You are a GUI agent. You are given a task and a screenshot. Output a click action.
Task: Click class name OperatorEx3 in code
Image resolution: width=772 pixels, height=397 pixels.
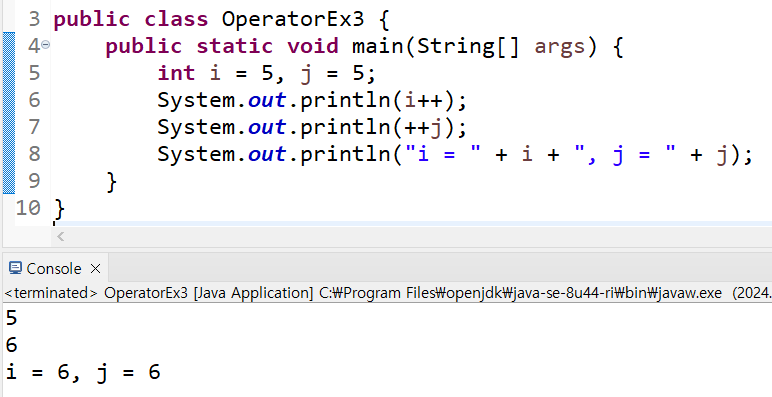293,19
